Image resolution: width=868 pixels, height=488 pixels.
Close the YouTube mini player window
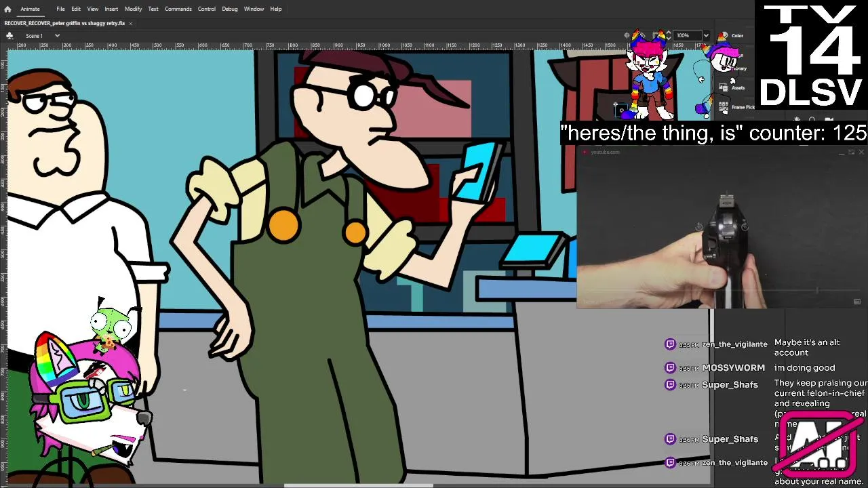click(862, 152)
